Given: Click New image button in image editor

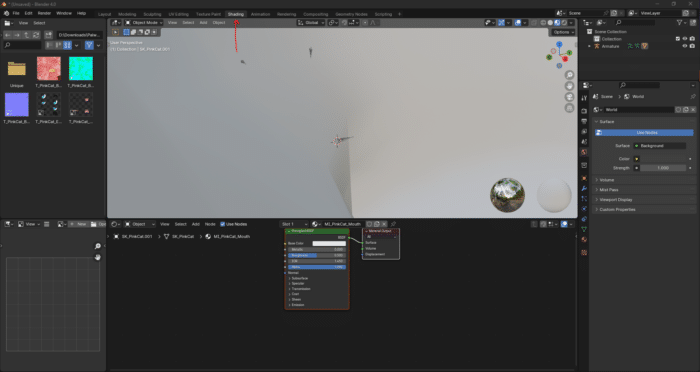Looking at the screenshot, I should pyautogui.click(x=78, y=224).
